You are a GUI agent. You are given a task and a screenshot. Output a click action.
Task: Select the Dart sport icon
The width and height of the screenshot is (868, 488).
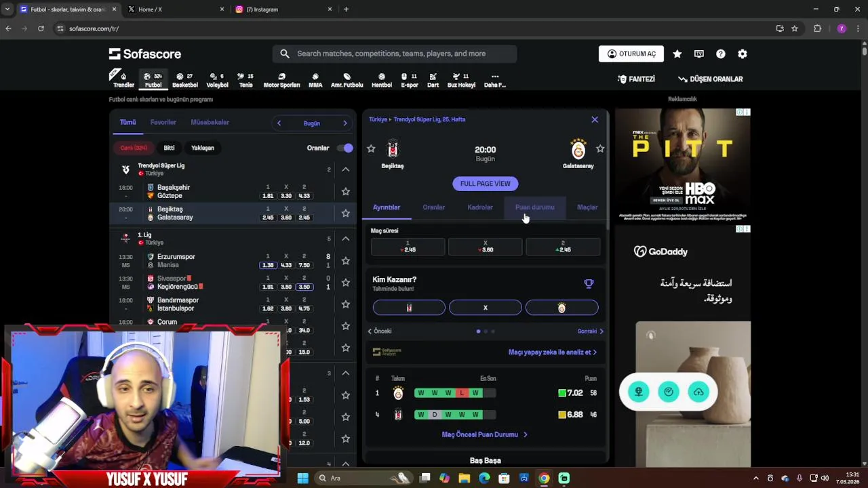click(433, 79)
